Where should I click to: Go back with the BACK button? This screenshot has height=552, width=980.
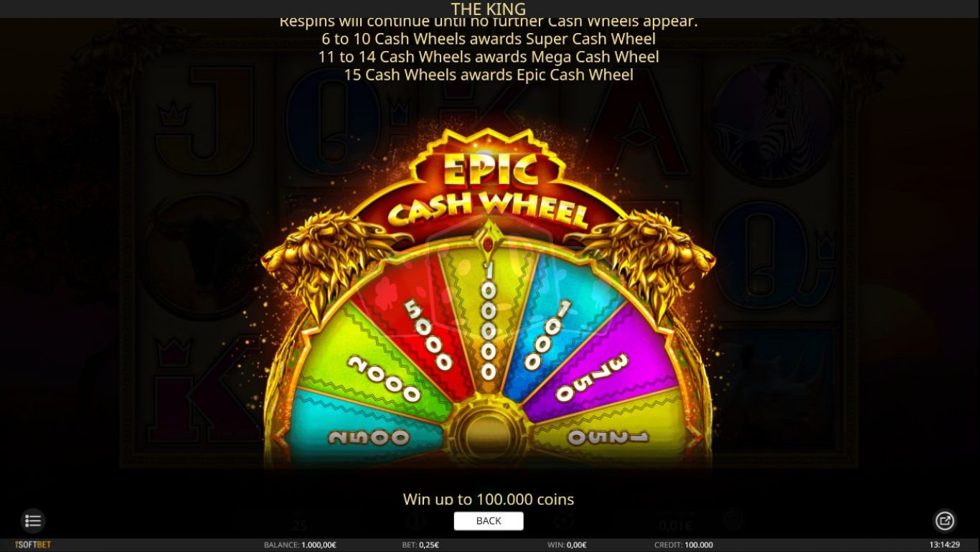[x=489, y=520]
